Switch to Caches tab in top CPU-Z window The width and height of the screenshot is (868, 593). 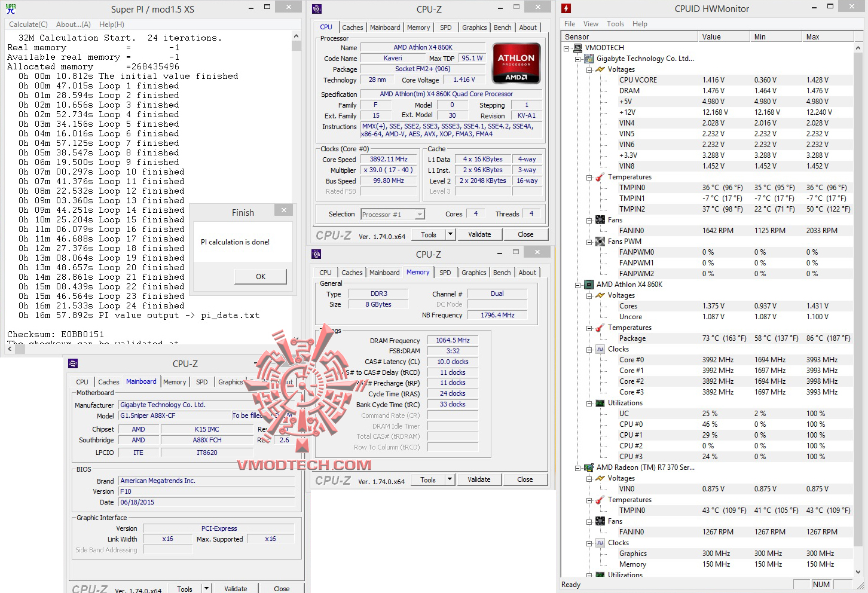click(x=353, y=27)
